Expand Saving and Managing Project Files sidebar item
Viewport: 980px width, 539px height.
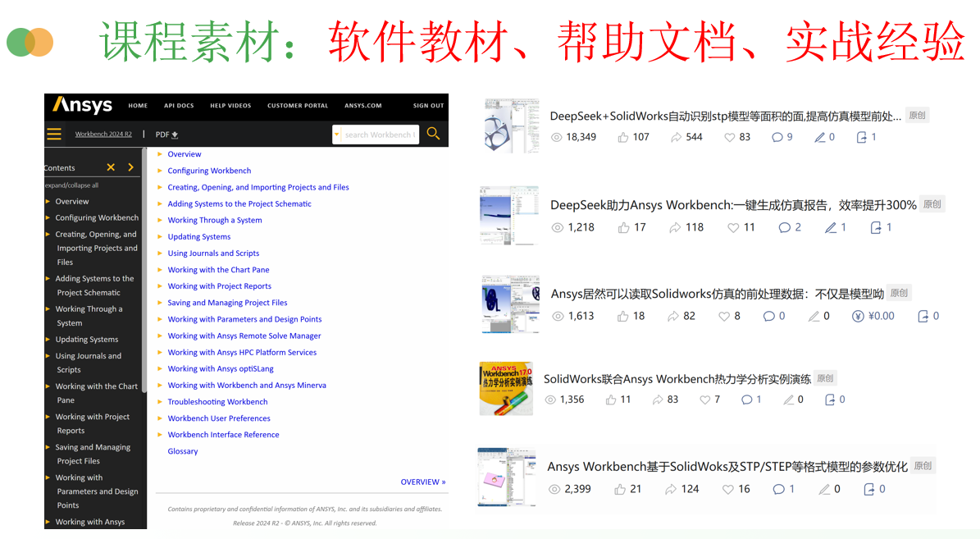point(48,447)
